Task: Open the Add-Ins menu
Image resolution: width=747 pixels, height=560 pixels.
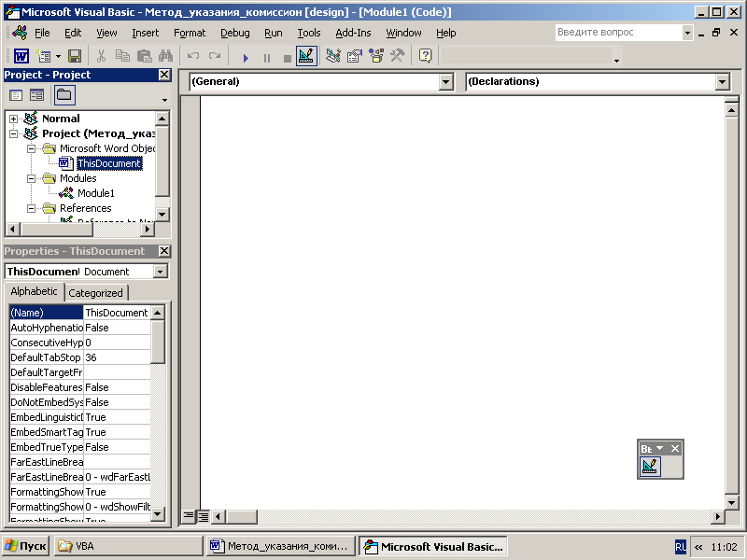Action: pos(353,33)
